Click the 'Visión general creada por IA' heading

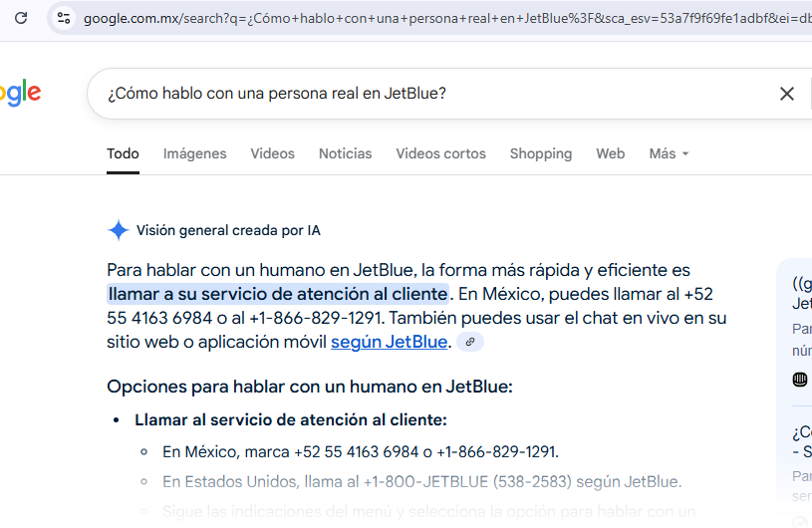tap(228, 230)
